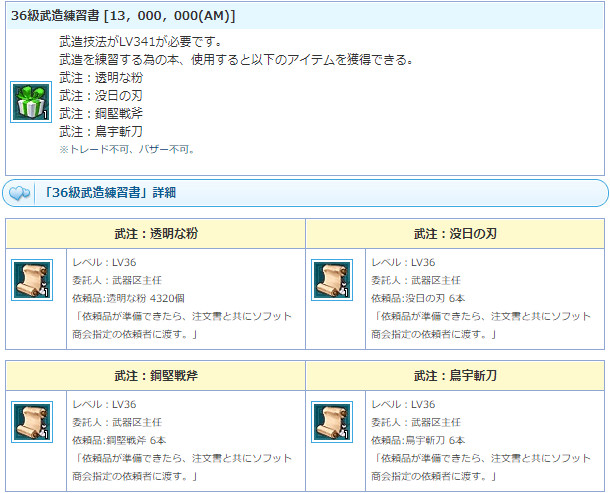Click the 武造技法がLV341が必要です requirement line
The height and width of the screenshot is (493, 610).
[x=141, y=41]
